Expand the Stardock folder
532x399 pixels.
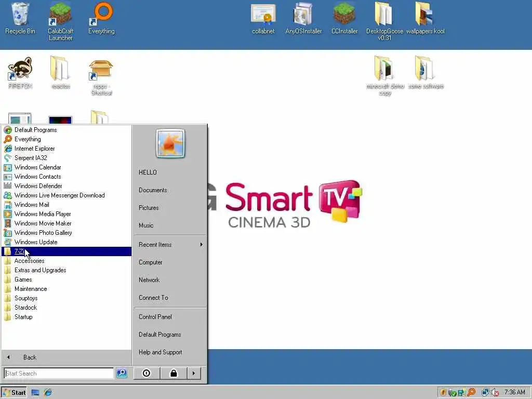pos(66,308)
